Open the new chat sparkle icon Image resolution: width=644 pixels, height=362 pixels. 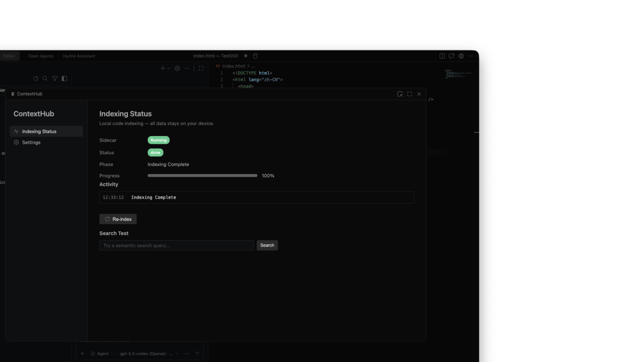(452, 56)
